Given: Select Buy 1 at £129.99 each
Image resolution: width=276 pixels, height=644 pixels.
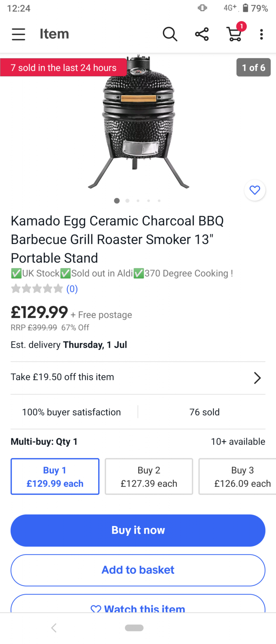Looking at the screenshot, I should 55,476.
